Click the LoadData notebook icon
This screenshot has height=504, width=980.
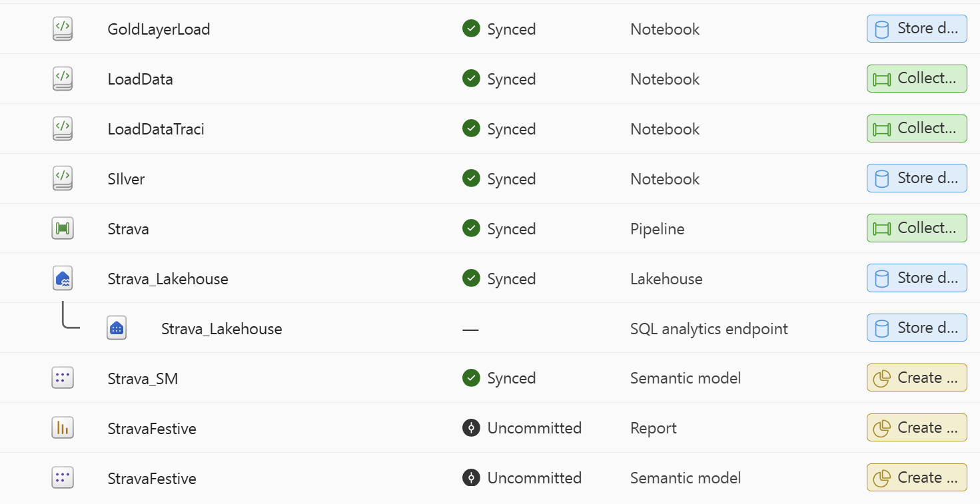63,79
